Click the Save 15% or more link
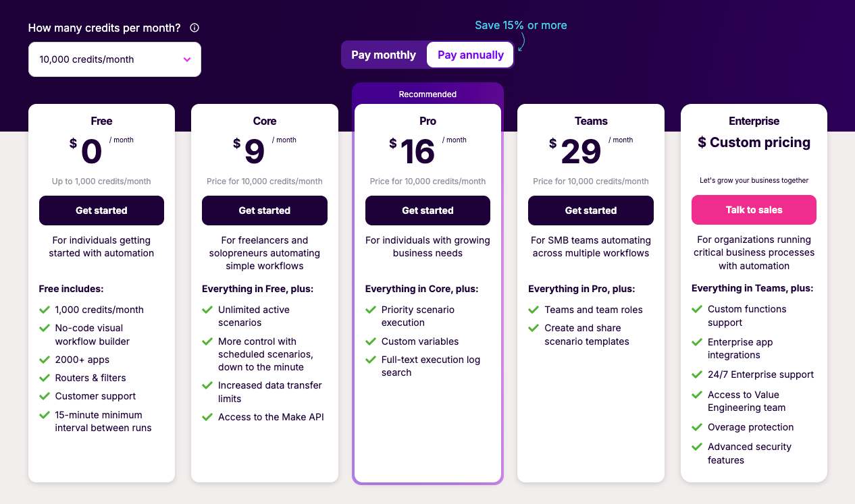This screenshot has height=504, width=855. tap(521, 25)
